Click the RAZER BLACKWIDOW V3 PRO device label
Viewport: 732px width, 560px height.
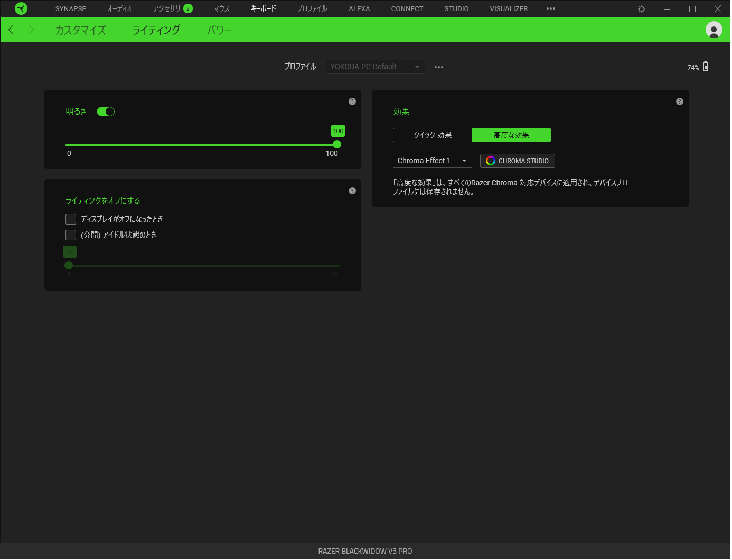click(365, 552)
